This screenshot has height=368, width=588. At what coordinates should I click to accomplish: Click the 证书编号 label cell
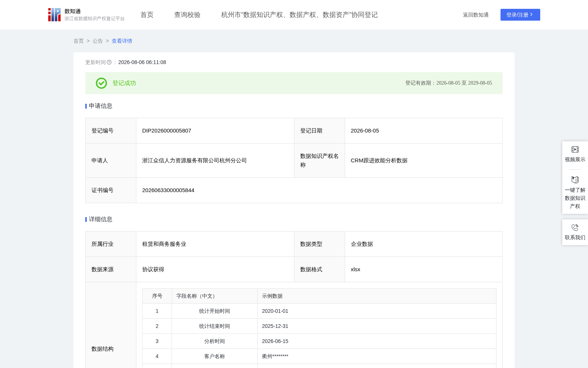coord(111,190)
